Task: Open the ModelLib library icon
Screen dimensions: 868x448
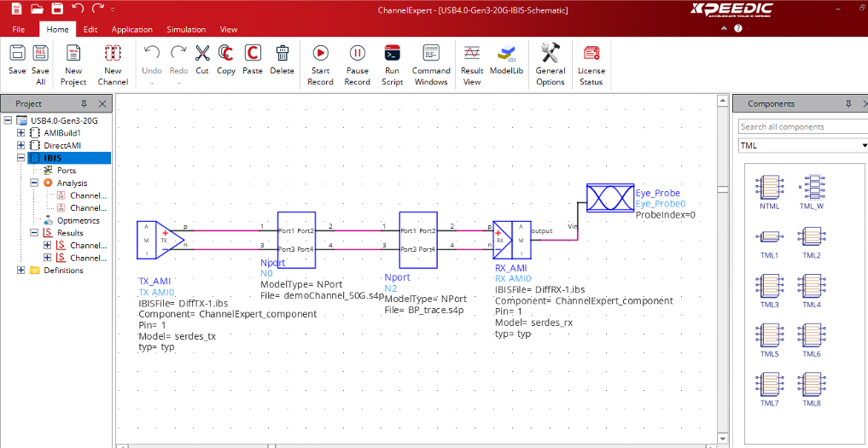Action: tap(506, 53)
